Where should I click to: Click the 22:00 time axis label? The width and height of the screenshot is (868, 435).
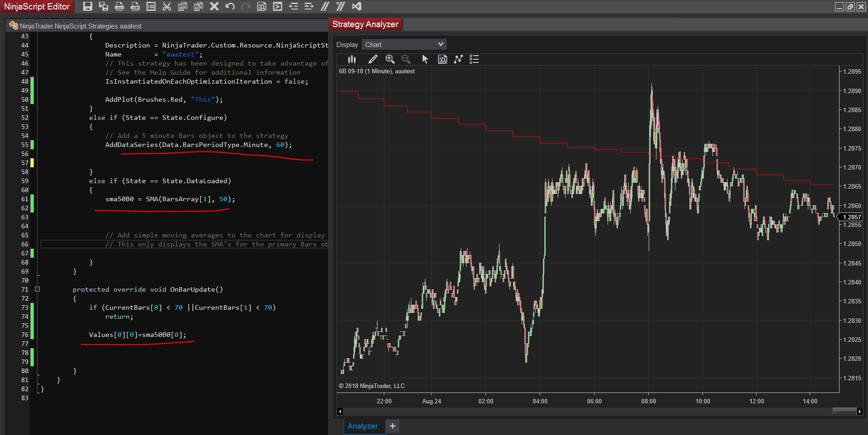[x=384, y=401]
